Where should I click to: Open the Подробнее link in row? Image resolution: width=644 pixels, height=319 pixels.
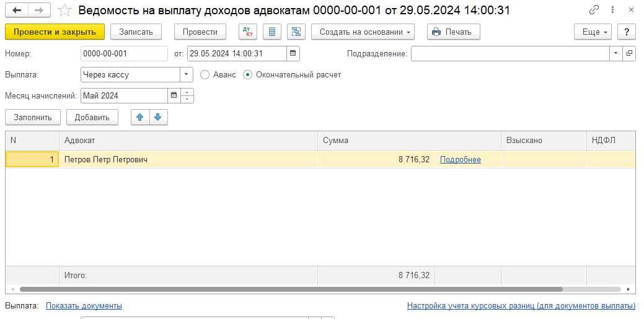click(x=460, y=160)
